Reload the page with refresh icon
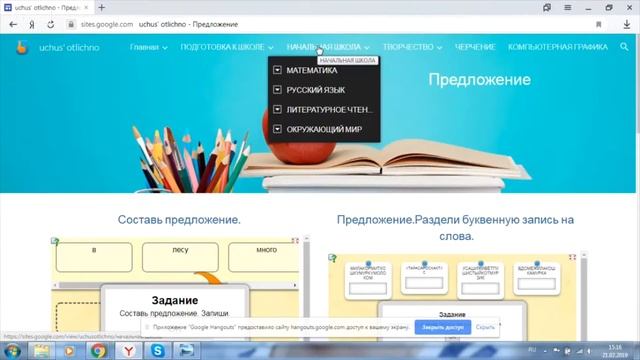Viewport: 640px width, 360px height. click(51, 24)
